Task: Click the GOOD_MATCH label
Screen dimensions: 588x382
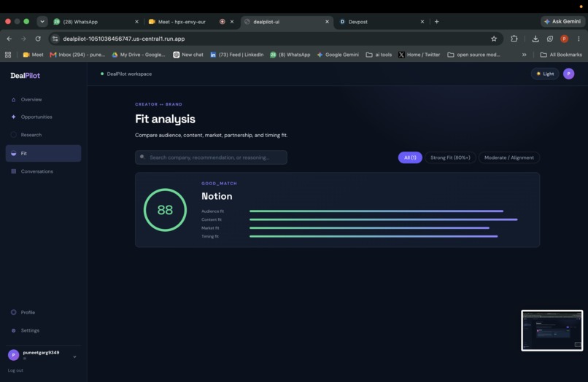Action: [219, 183]
